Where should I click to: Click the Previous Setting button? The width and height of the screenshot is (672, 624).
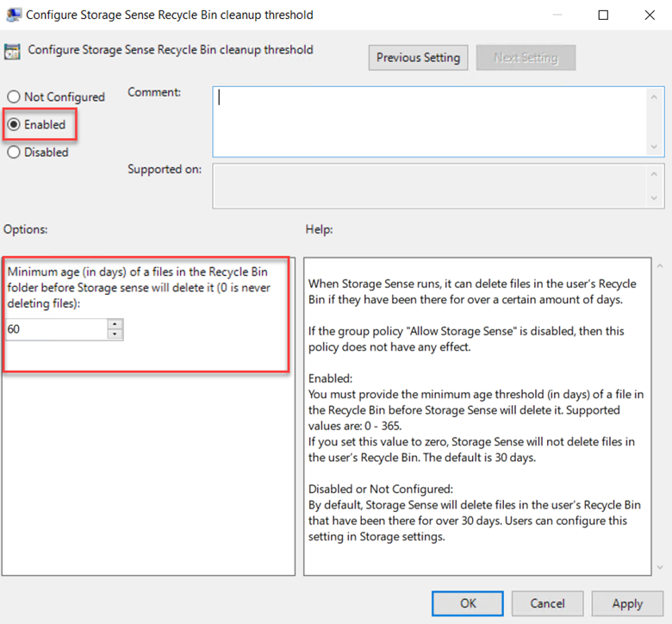(418, 58)
